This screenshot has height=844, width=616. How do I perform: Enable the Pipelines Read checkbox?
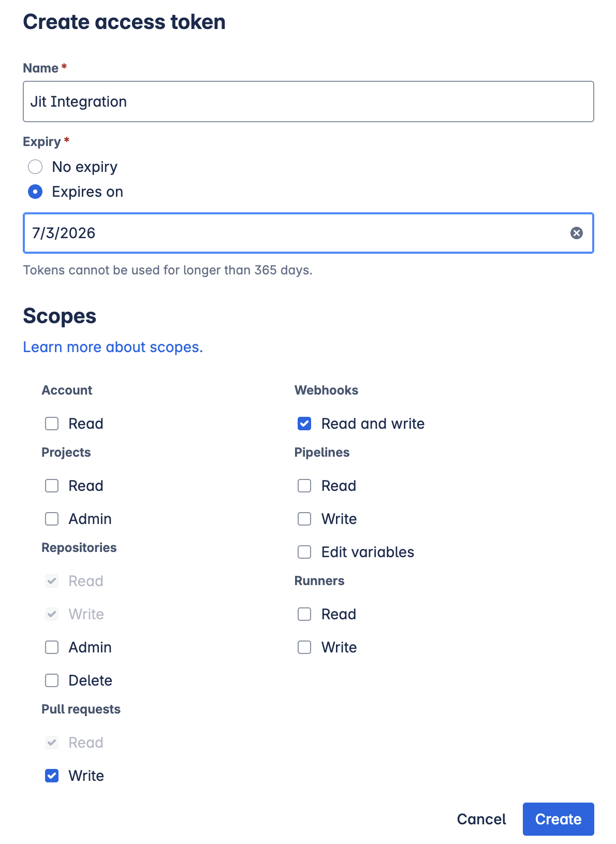[304, 486]
